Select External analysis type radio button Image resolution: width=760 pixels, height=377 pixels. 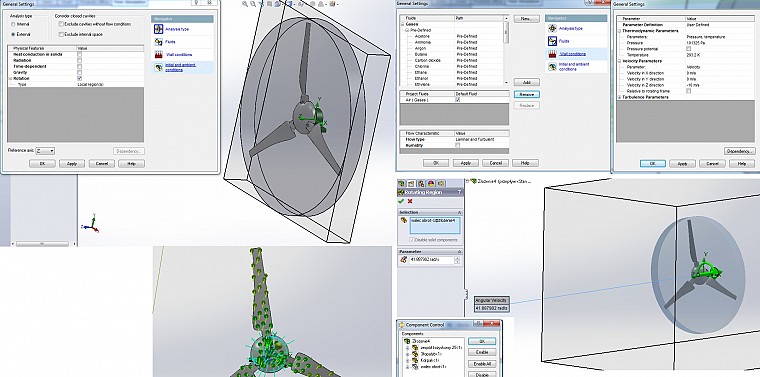point(13,34)
